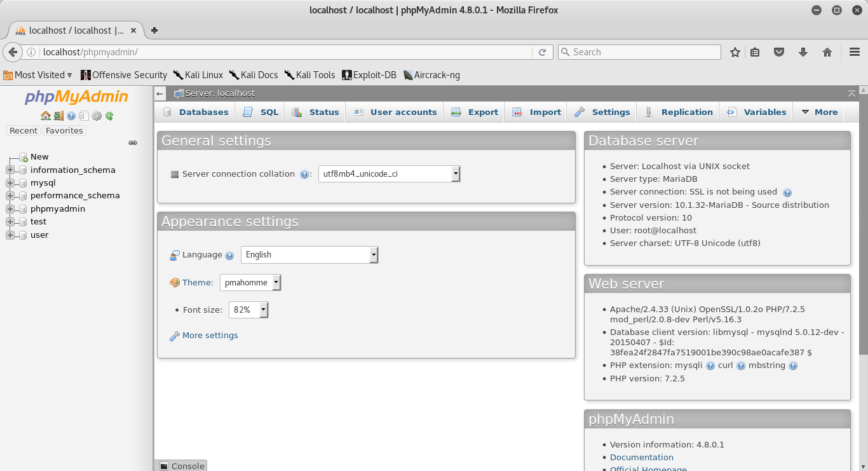Expand the test database node
The height and width of the screenshot is (471, 868).
pos(10,222)
